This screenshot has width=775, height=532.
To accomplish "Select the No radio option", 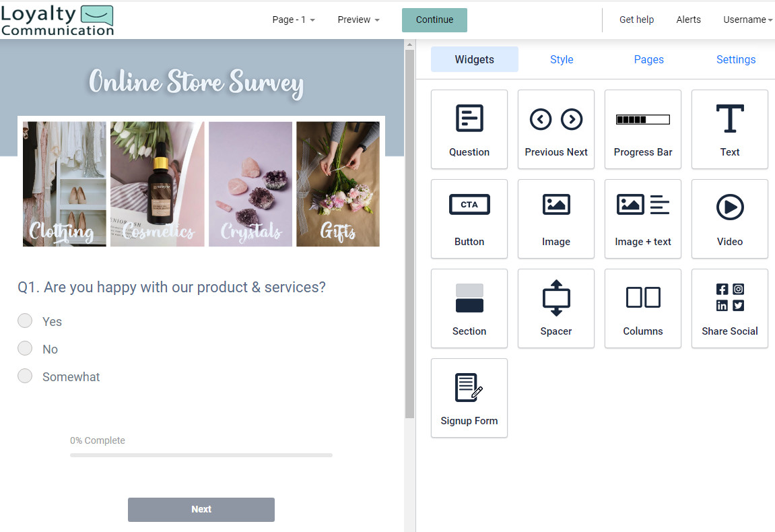I will [x=25, y=349].
